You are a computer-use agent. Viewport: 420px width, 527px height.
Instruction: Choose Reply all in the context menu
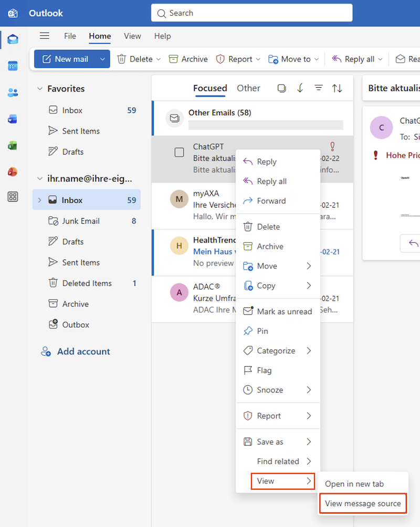coord(278,181)
